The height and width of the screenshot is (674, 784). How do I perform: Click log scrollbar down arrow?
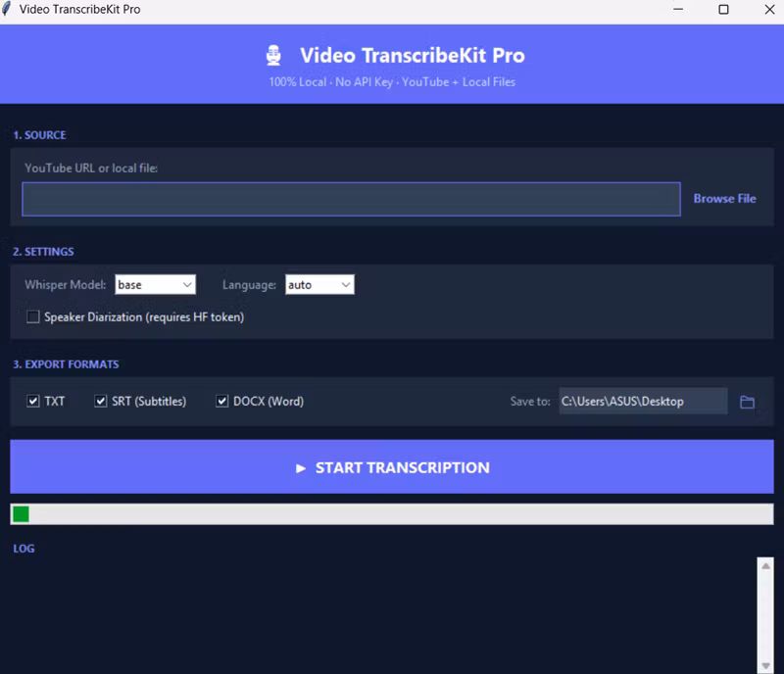765,666
